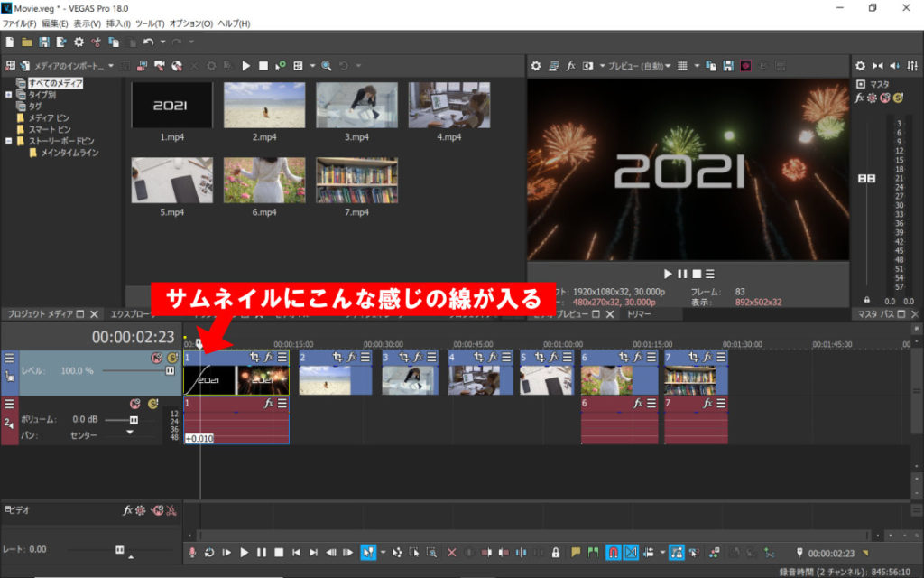This screenshot has width=924, height=578.
Task: Click the Save project icon in toolbar
Action: (x=43, y=42)
